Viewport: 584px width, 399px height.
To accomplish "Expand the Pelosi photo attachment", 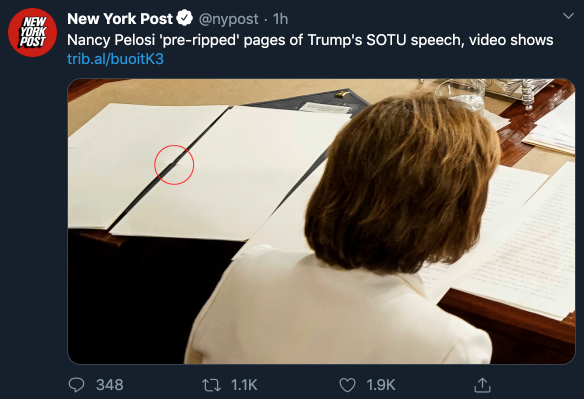I will coord(321,221).
